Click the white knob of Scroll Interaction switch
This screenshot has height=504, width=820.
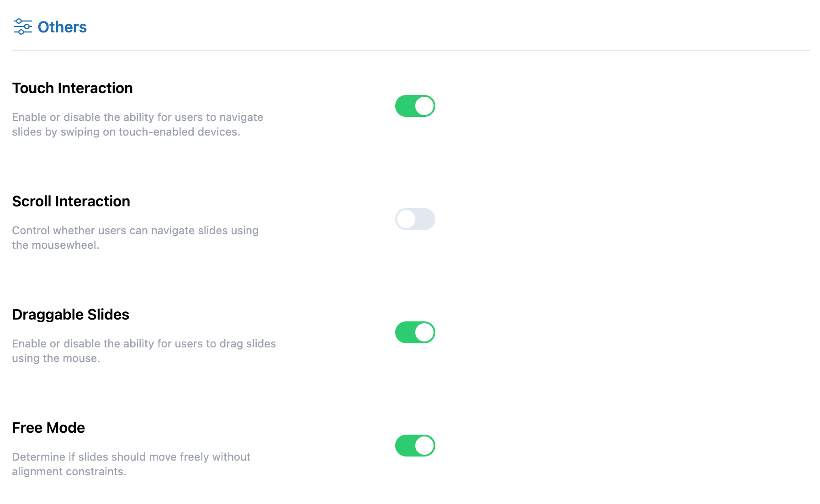pos(406,219)
